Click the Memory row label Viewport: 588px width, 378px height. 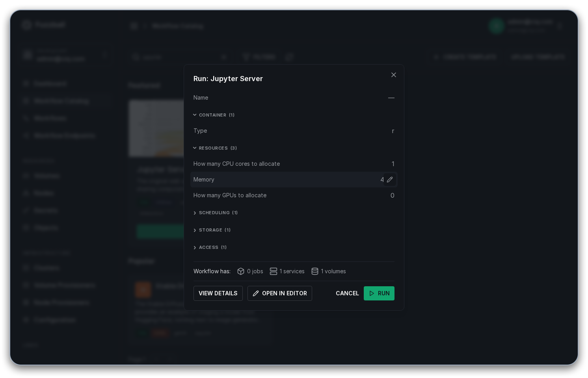[204, 180]
